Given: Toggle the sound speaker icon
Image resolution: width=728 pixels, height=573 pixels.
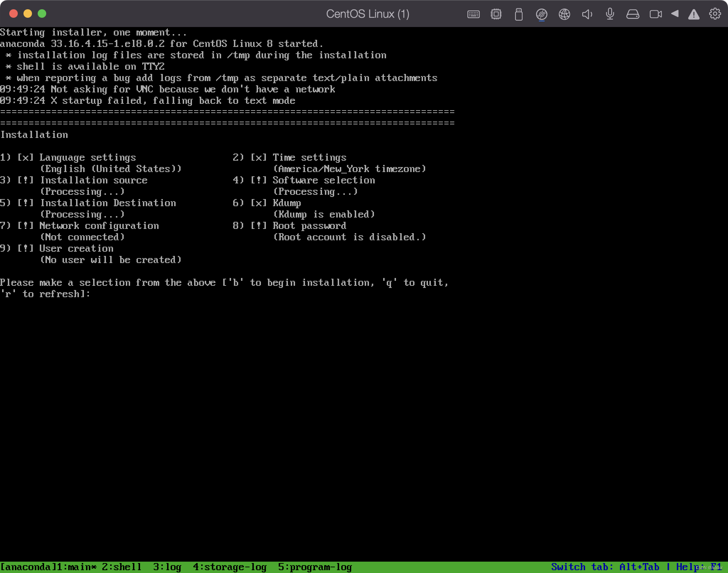Looking at the screenshot, I should [587, 14].
